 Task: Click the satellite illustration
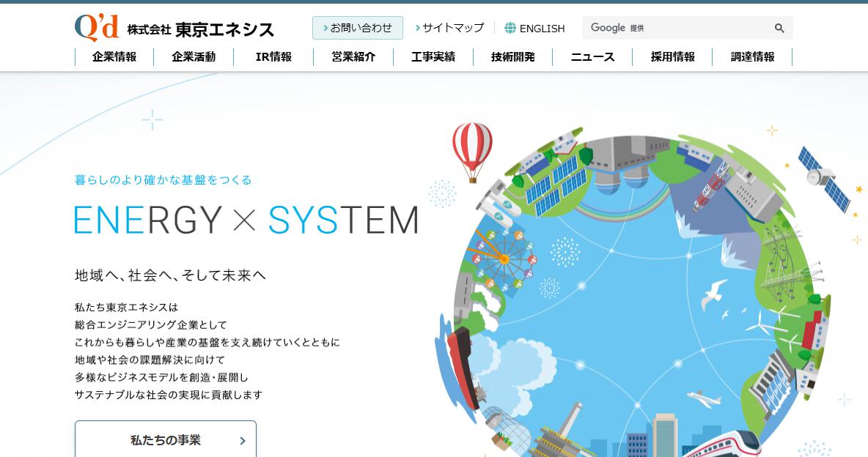click(x=823, y=179)
